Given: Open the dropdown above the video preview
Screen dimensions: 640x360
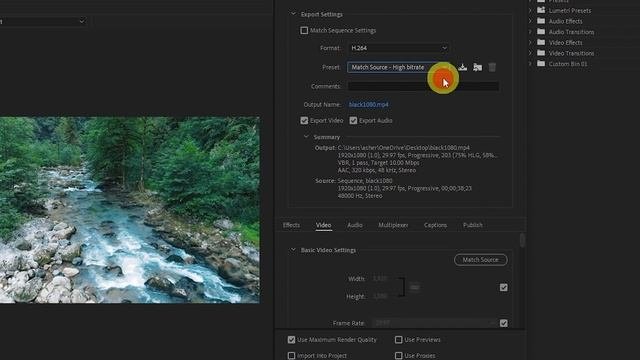Looking at the screenshot, I should click(x=42, y=21).
